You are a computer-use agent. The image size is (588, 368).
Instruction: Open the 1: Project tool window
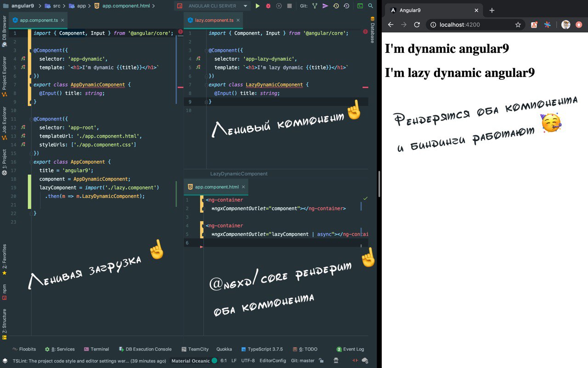coord(4,162)
